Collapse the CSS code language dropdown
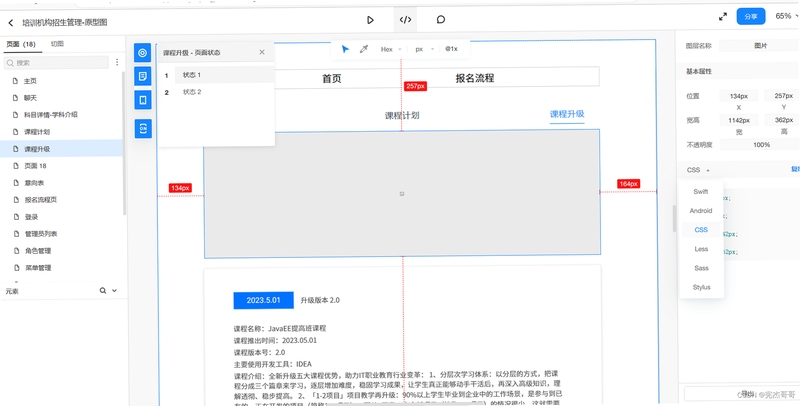The height and width of the screenshot is (406, 800). 697,170
